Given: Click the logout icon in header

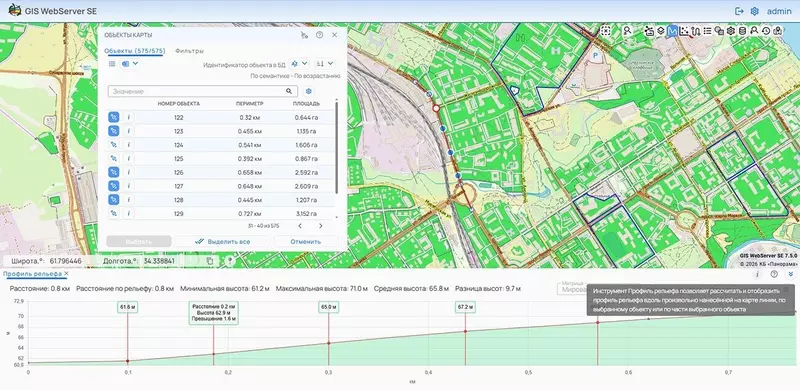Looking at the screenshot, I should [x=739, y=11].
